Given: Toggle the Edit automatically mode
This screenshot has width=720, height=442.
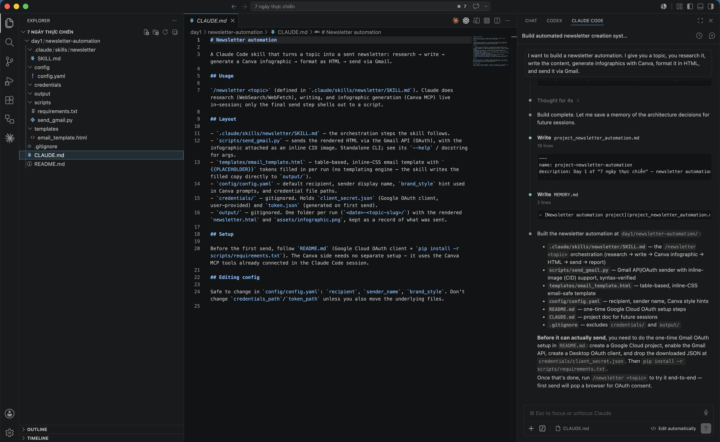Looking at the screenshot, I should point(673,428).
